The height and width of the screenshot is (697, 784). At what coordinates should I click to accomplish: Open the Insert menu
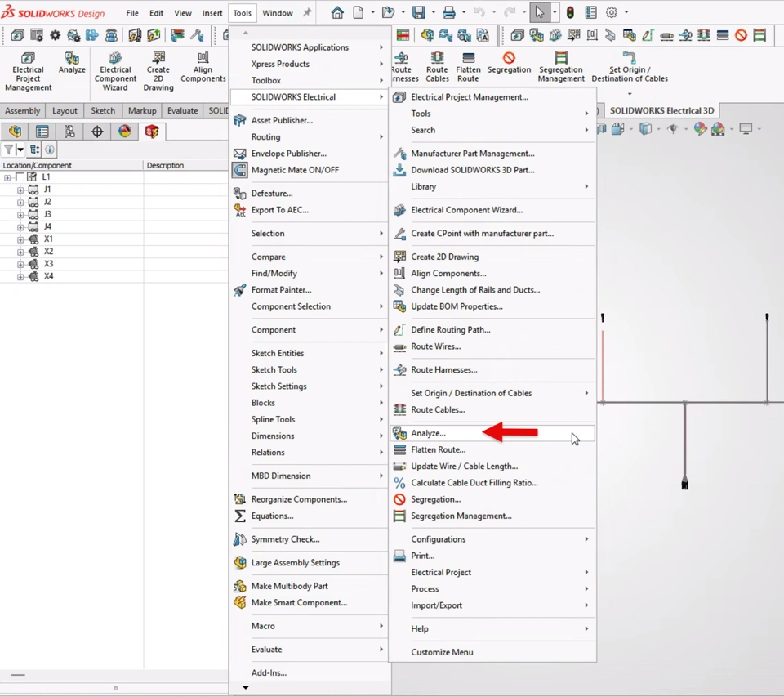(x=212, y=13)
